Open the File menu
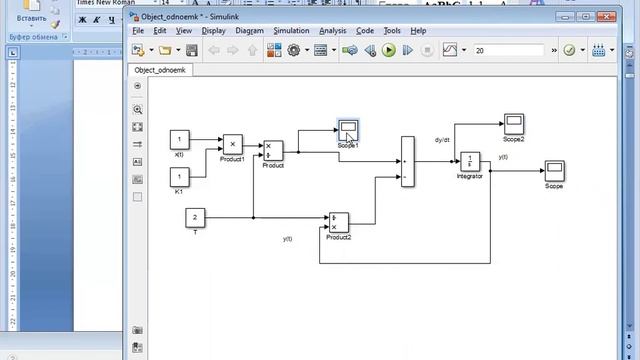640x360 pixels. click(x=138, y=31)
